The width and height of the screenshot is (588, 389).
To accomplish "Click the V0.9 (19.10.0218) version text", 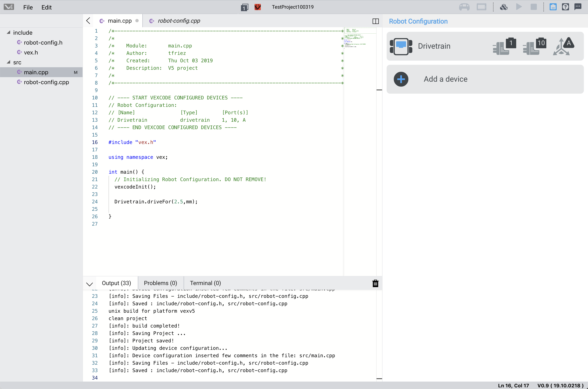I will 560,385.
